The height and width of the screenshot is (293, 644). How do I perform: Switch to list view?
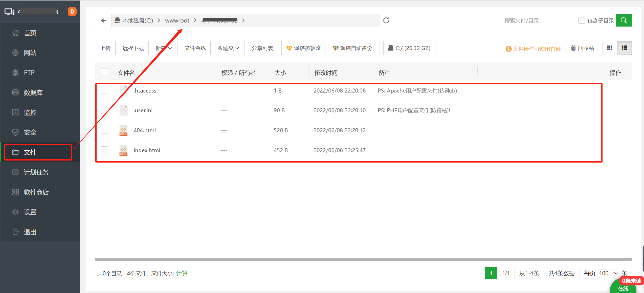(x=624, y=48)
